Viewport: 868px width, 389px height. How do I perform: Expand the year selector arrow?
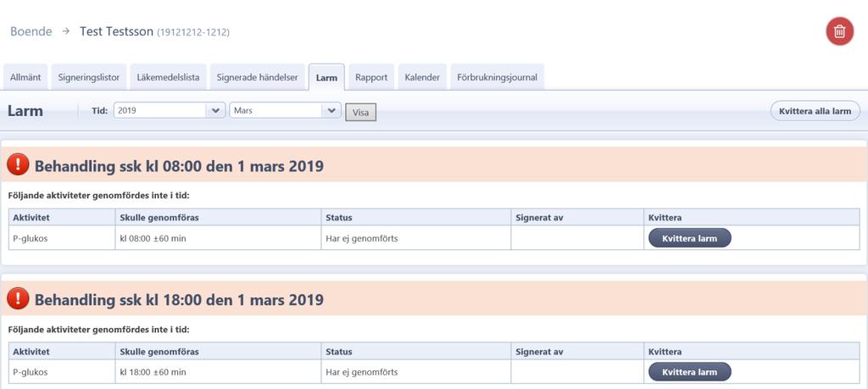(x=216, y=110)
